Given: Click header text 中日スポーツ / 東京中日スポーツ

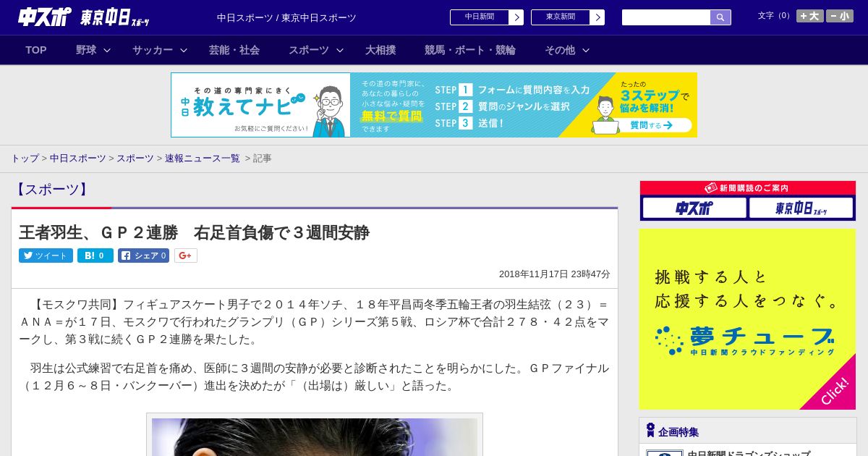Looking at the screenshot, I should tap(286, 17).
